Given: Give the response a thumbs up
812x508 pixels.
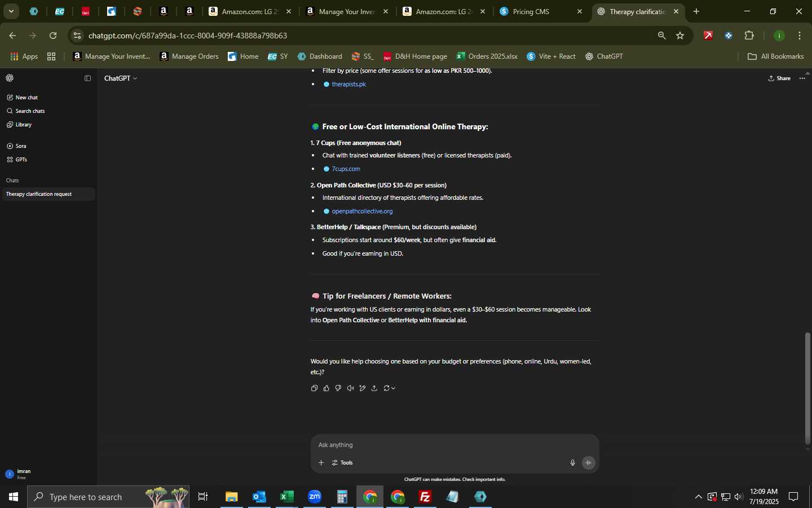Looking at the screenshot, I should click(x=326, y=388).
